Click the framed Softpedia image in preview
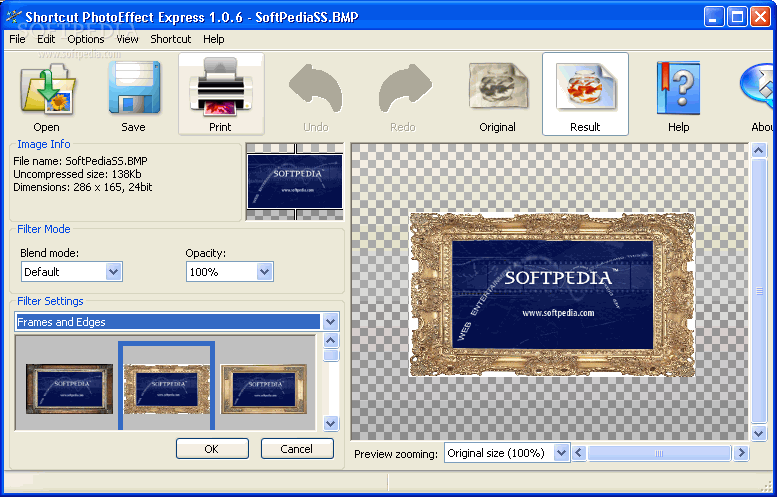The image size is (777, 497). tap(553, 294)
